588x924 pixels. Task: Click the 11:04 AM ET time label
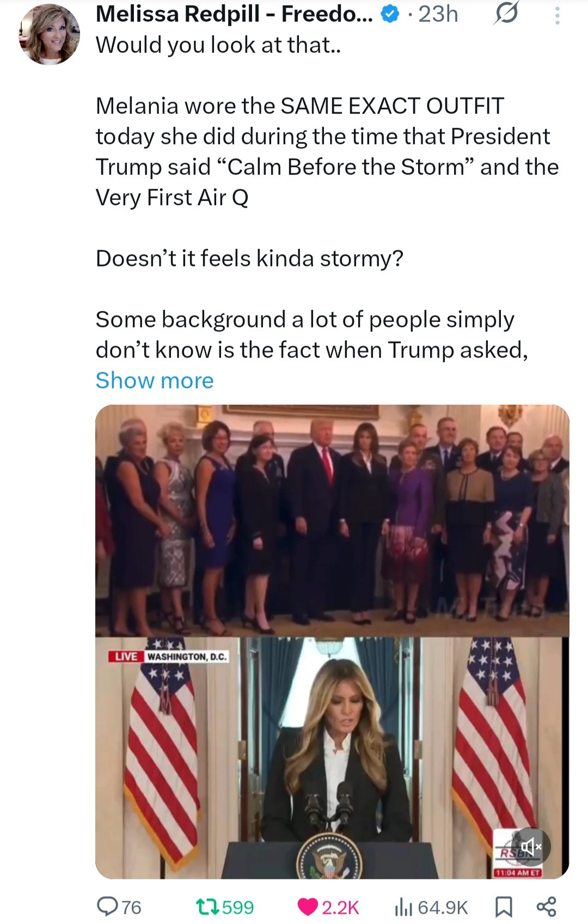pos(517,873)
